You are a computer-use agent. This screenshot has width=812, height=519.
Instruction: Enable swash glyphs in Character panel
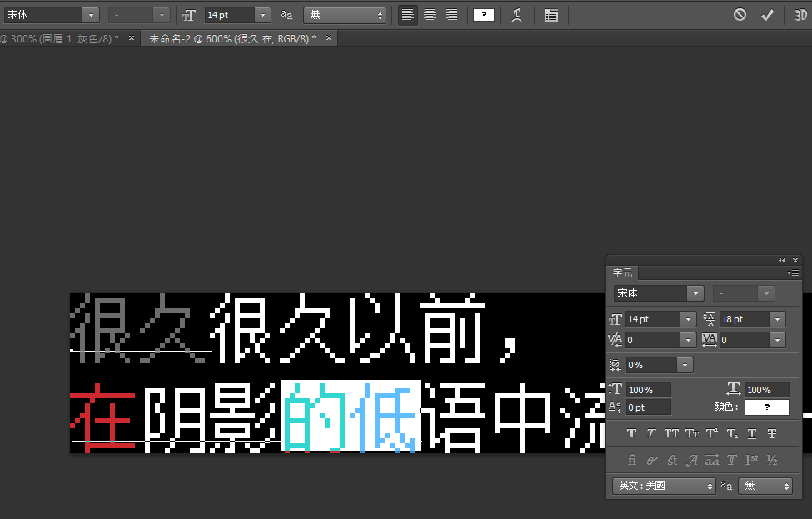692,460
